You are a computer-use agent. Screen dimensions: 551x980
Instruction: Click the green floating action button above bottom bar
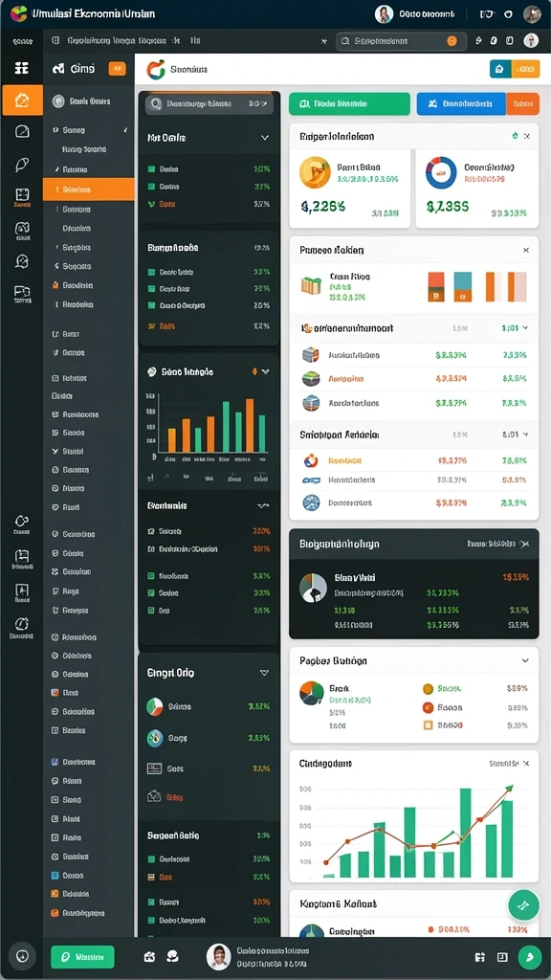(523, 905)
